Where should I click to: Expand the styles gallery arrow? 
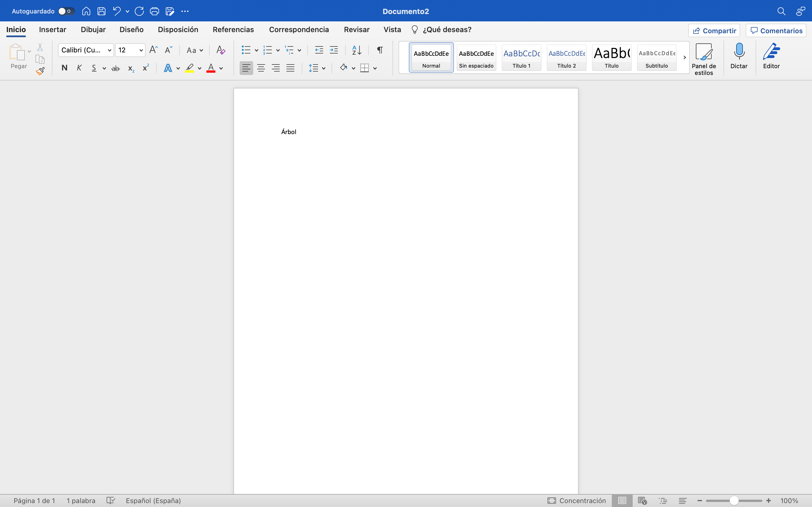685,57
